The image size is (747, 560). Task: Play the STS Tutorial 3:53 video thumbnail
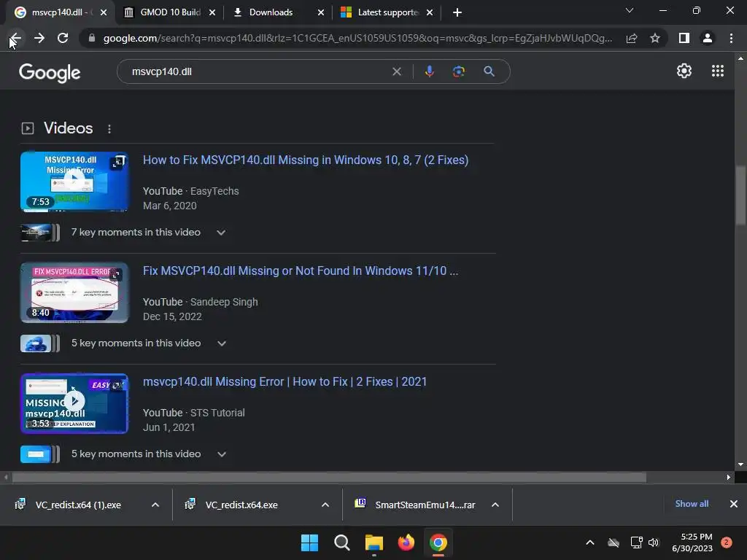(74, 403)
